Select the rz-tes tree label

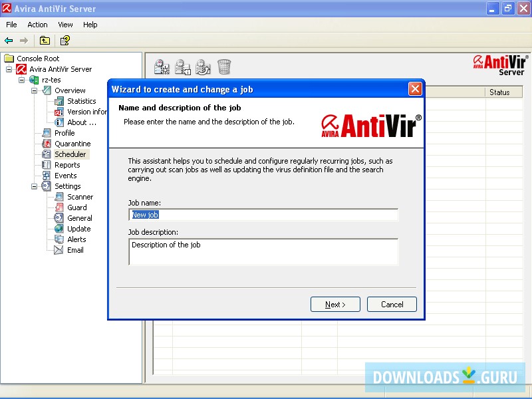51,80
